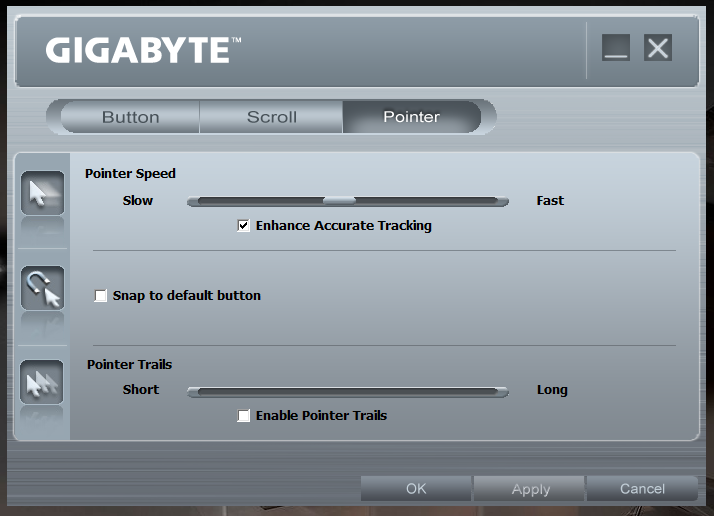Open the Scroll tab
Image resolution: width=714 pixels, height=516 pixels.
(x=271, y=117)
